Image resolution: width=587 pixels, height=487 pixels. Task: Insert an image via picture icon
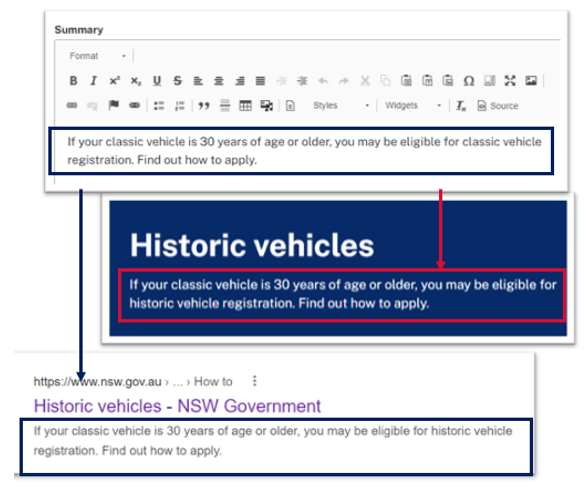531,80
